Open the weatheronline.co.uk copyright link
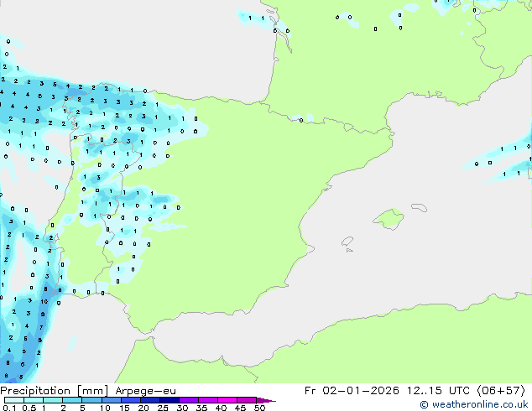The width and height of the screenshot is (532, 411). (473, 404)
